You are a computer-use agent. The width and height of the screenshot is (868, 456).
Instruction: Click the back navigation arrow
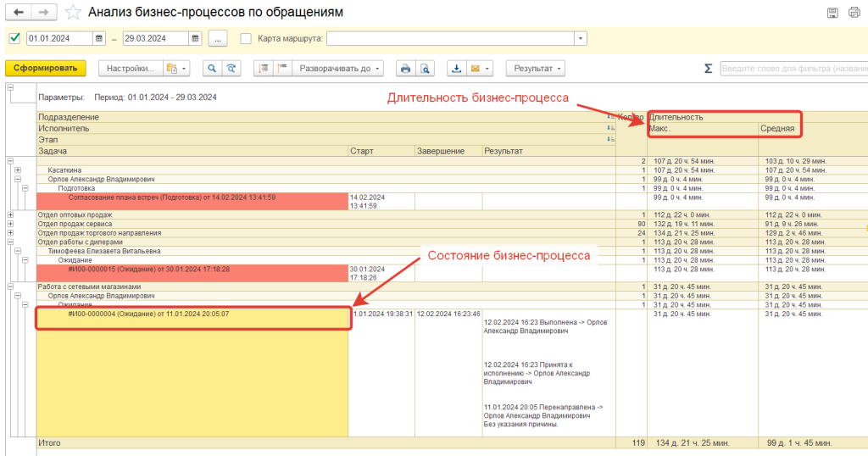coord(18,12)
